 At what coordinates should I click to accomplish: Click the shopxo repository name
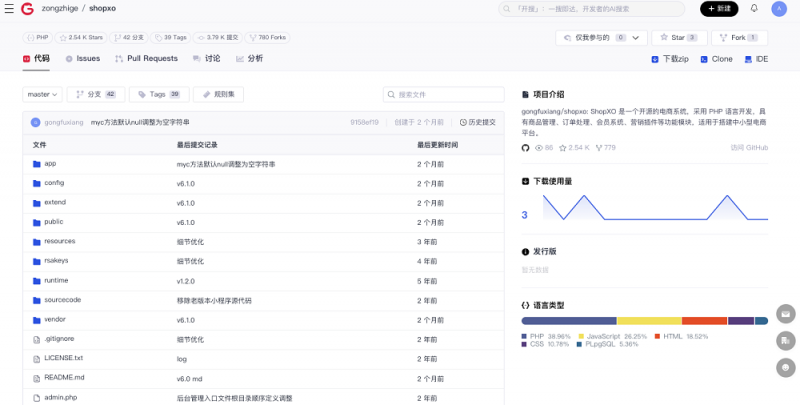(103, 9)
